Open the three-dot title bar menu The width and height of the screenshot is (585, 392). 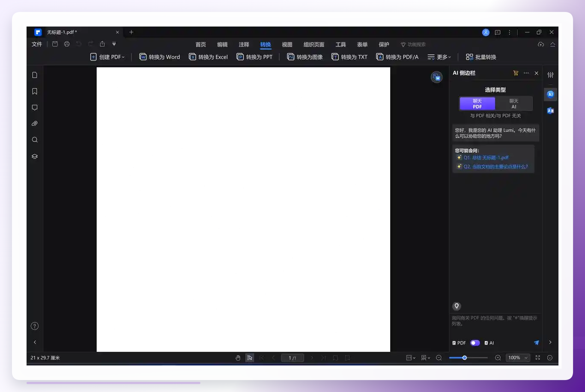pyautogui.click(x=509, y=32)
